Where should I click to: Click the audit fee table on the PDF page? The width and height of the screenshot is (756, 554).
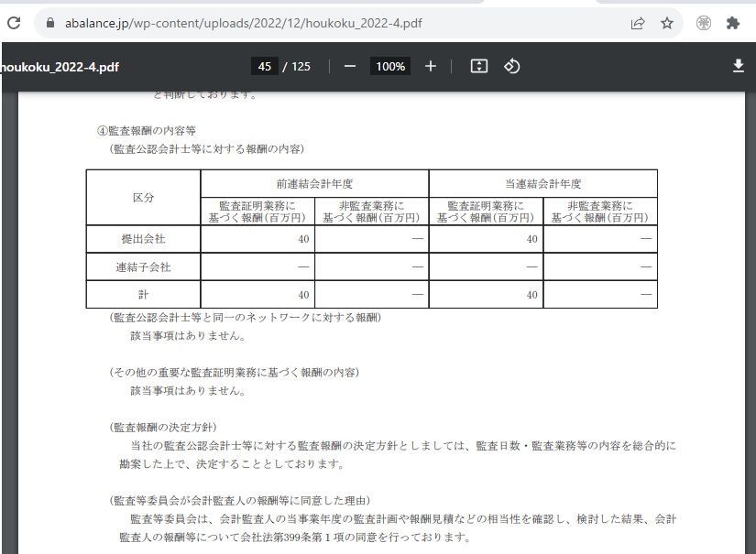371,235
